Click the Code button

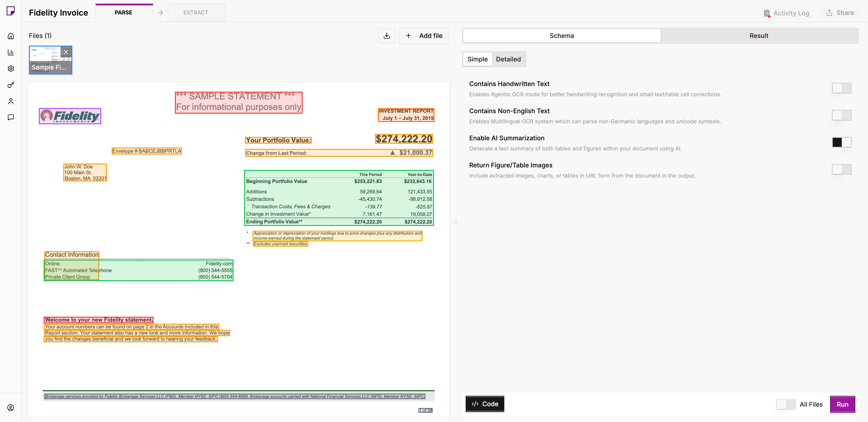(485, 404)
